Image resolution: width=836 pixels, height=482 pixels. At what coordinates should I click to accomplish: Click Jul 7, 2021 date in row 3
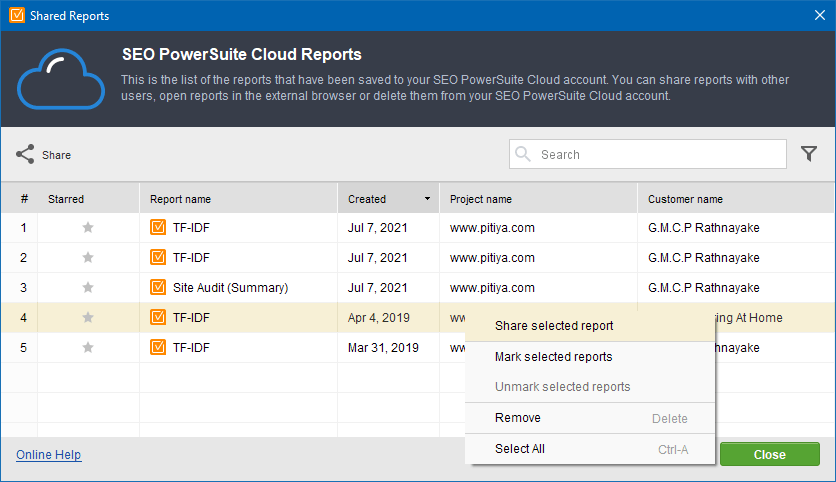click(x=377, y=287)
